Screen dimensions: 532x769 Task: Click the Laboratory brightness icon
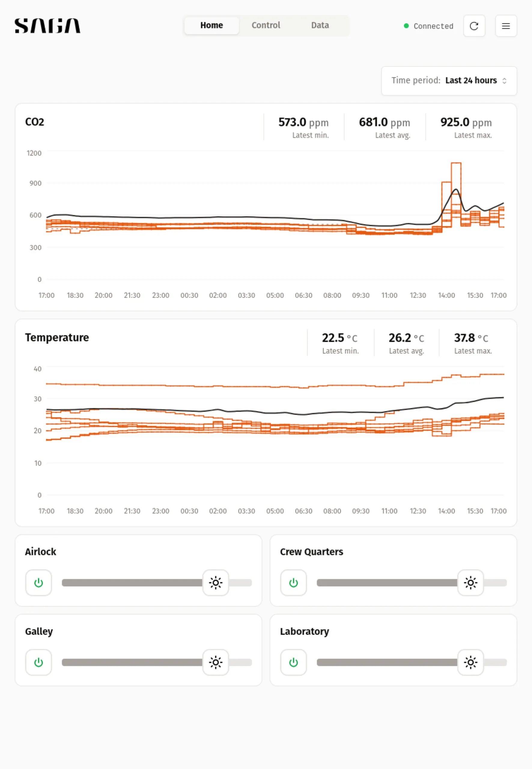470,662
